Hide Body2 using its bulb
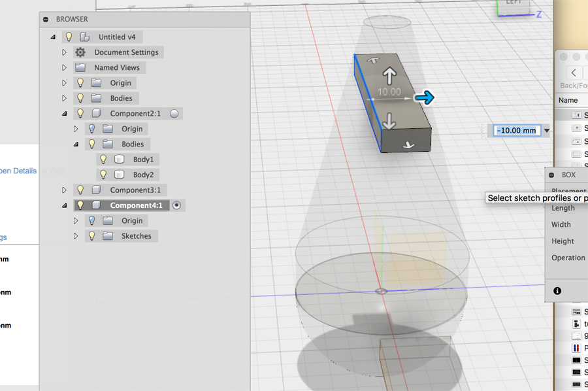This screenshot has width=588, height=391. (x=103, y=175)
